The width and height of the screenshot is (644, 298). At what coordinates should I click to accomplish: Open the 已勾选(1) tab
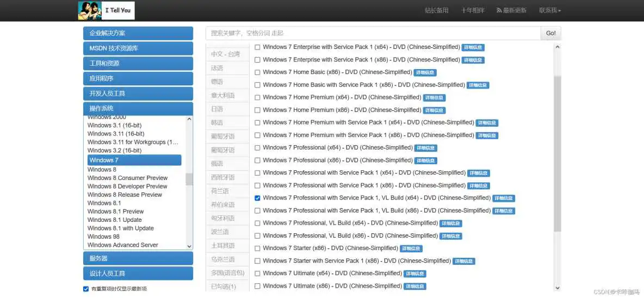point(227,286)
